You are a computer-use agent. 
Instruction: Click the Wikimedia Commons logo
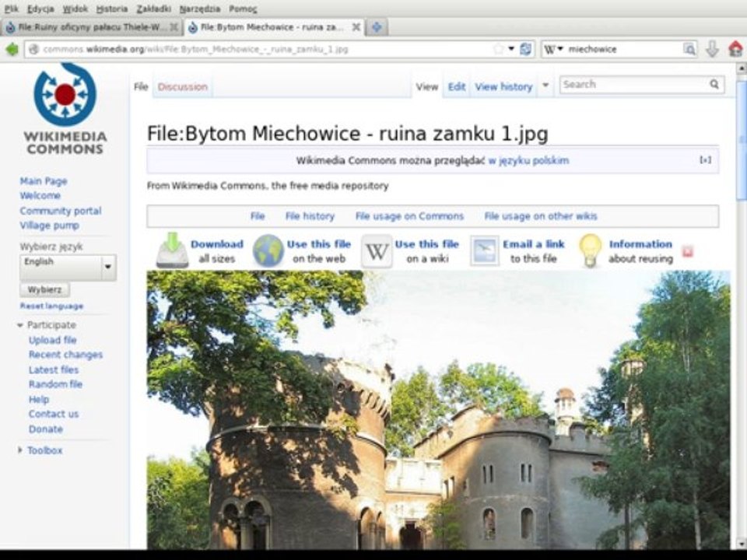[65, 110]
